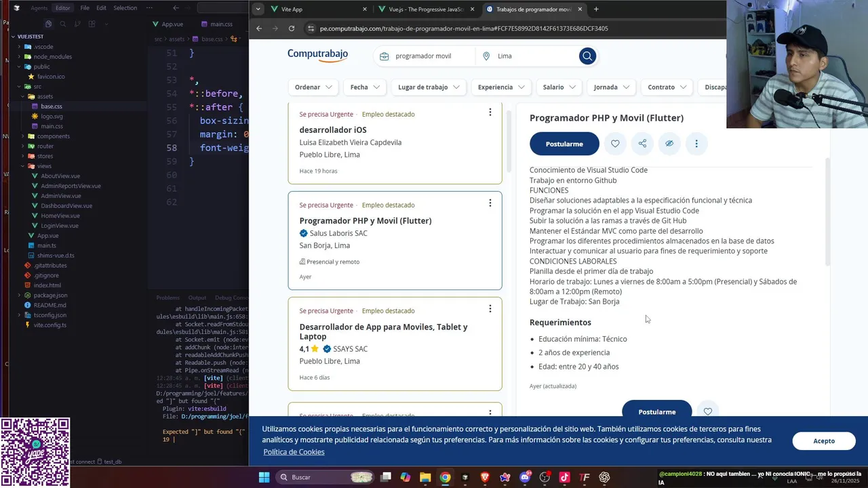Navigate back in the code editor
Image resolution: width=868 pixels, height=488 pixels.
tap(176, 8)
